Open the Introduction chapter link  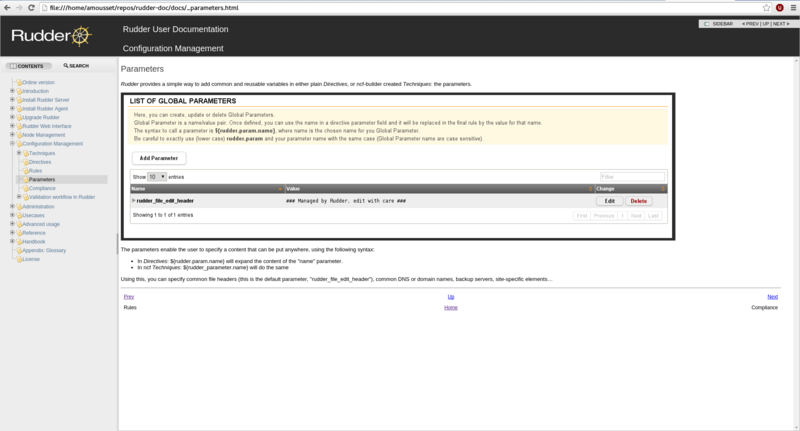(x=35, y=91)
